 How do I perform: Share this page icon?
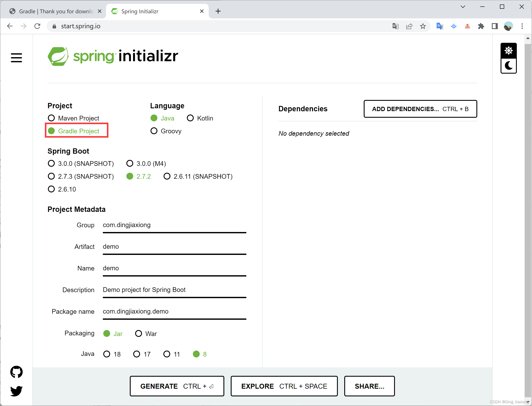point(409,26)
